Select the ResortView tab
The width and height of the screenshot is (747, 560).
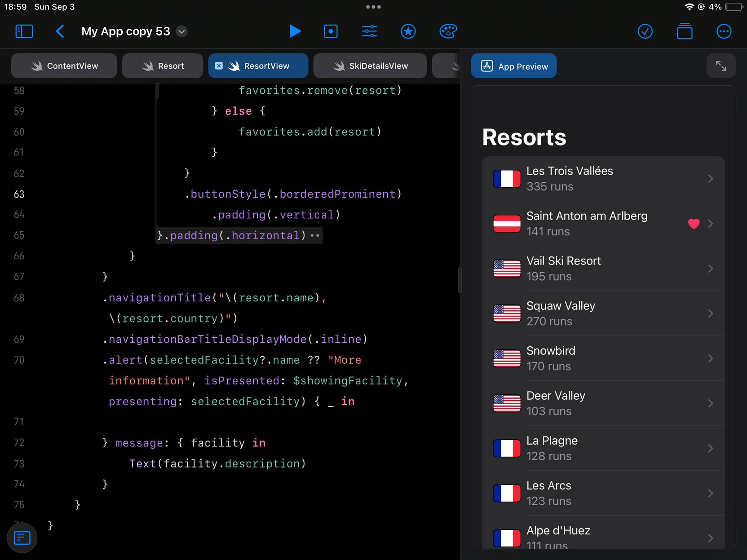click(258, 66)
